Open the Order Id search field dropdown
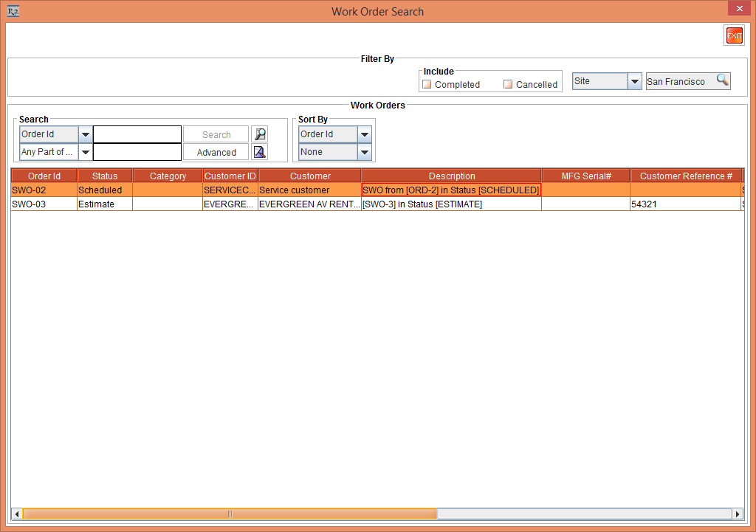756x532 pixels. pyautogui.click(x=85, y=134)
